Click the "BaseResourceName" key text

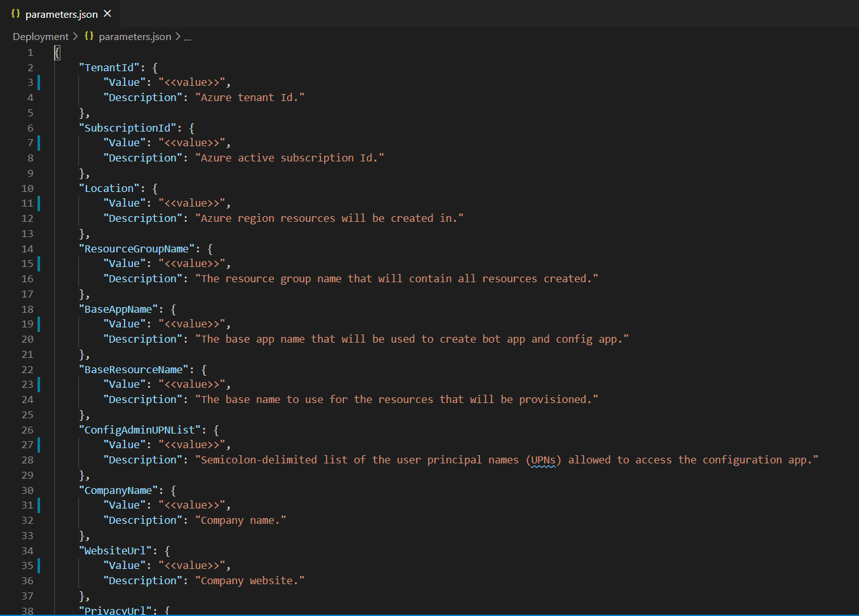[134, 369]
